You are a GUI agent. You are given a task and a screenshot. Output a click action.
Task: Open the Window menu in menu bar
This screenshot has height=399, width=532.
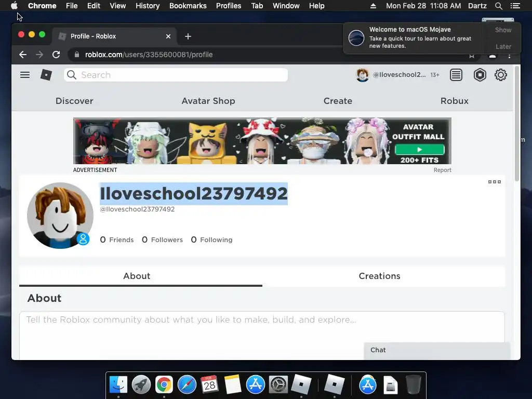[286, 6]
